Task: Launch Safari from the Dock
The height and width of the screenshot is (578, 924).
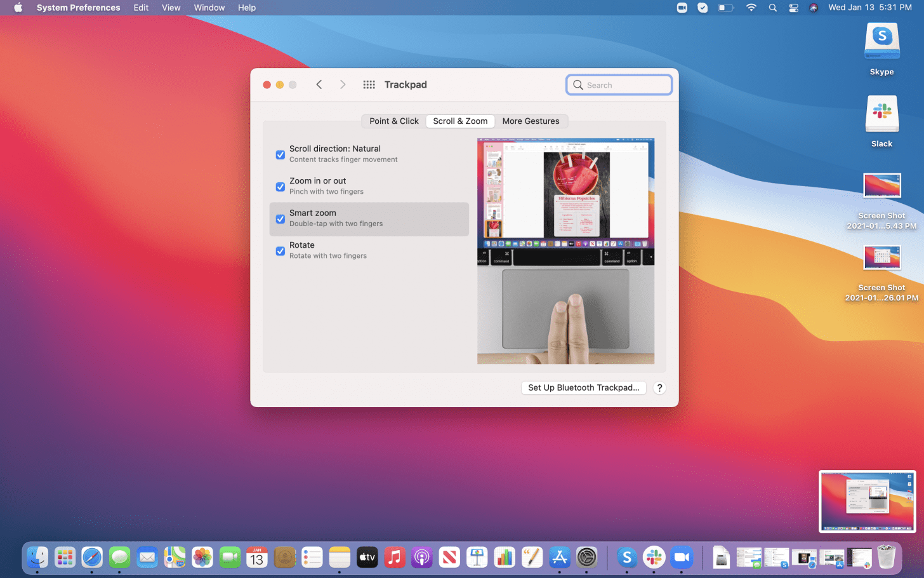Action: click(92, 558)
